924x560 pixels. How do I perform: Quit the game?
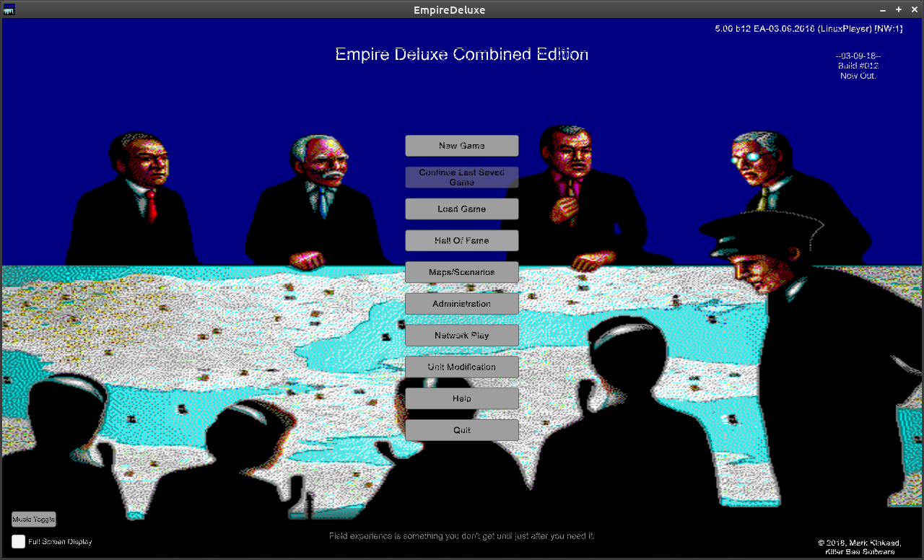pos(462,430)
